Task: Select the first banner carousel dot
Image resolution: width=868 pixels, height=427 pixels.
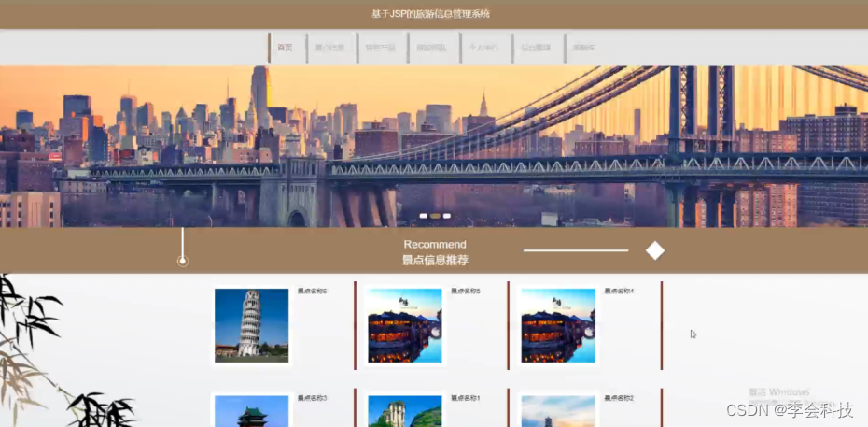Action: tap(424, 216)
